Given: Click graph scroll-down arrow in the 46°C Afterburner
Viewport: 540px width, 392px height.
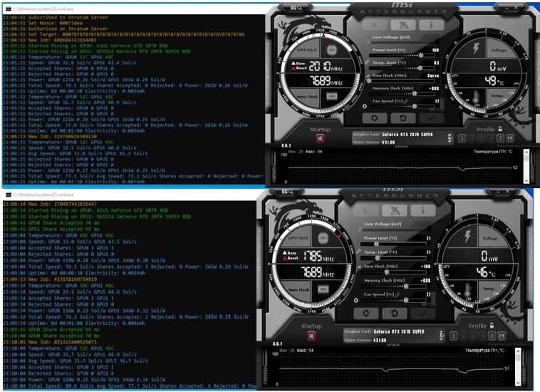Looking at the screenshot, I should pos(518,382).
